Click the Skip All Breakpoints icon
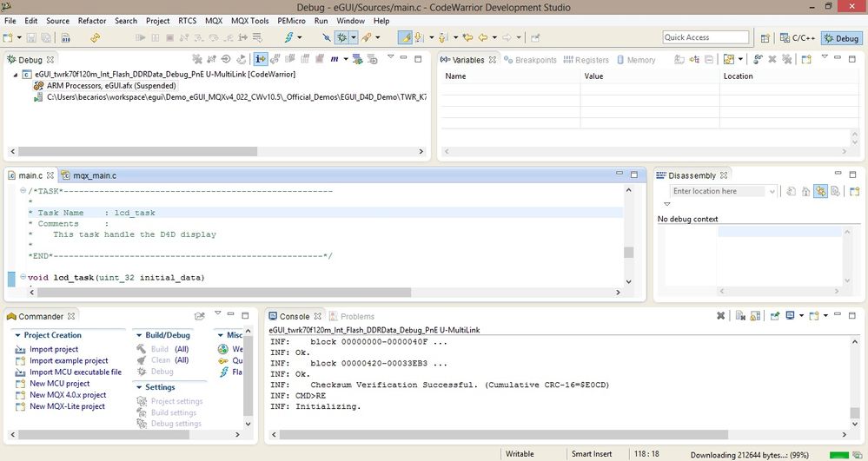This screenshot has height=461, width=868. click(x=327, y=37)
